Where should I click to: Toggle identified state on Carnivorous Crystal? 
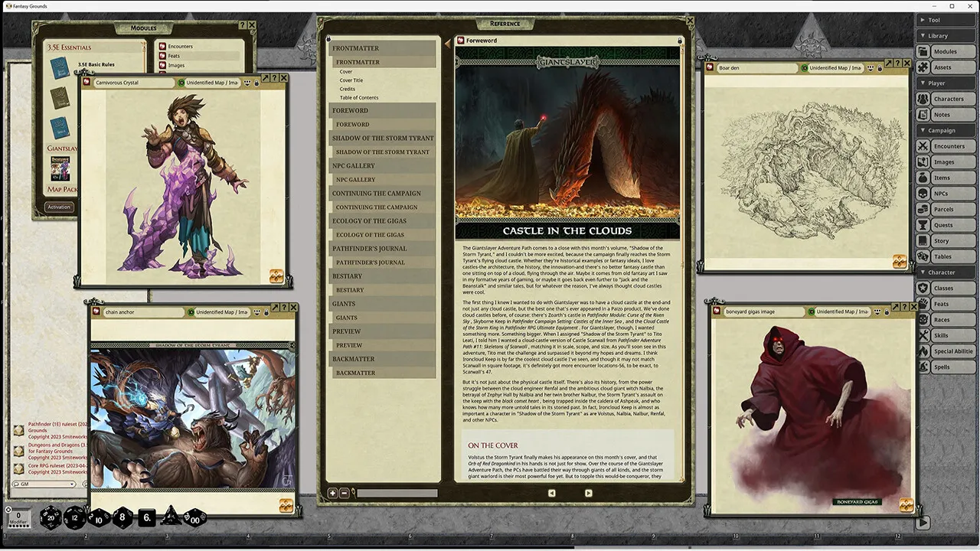coord(181,82)
